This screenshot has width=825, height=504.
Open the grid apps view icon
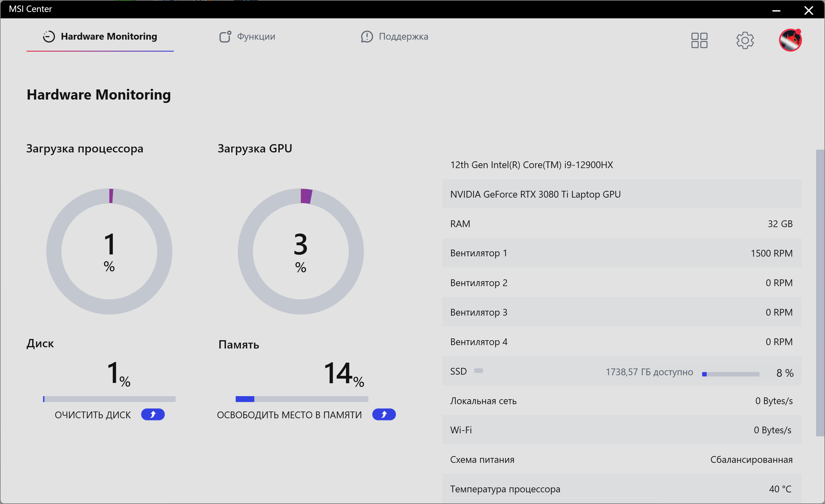[x=699, y=40]
